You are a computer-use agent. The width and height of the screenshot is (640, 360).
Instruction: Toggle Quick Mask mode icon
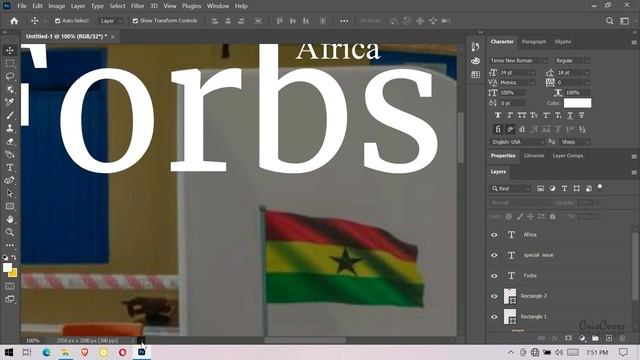click(10, 286)
